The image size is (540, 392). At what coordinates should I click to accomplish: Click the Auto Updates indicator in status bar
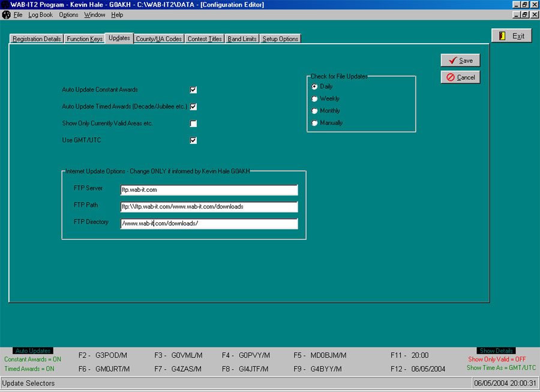(33, 350)
